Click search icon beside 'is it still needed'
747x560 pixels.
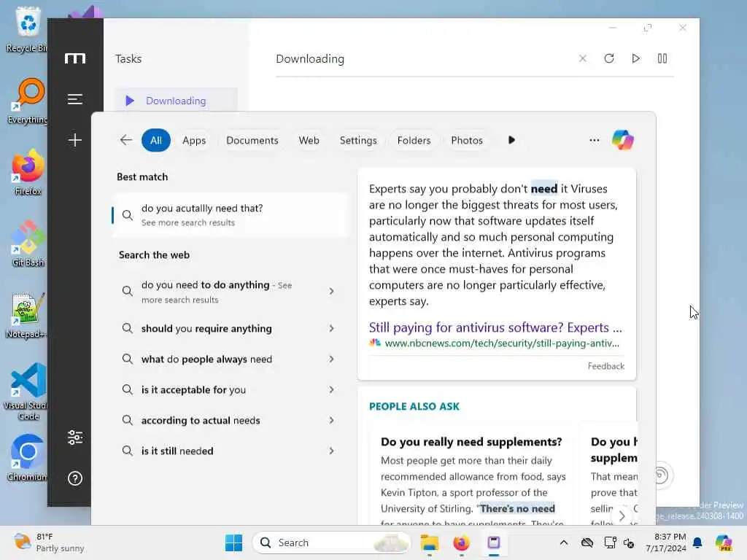tap(127, 451)
